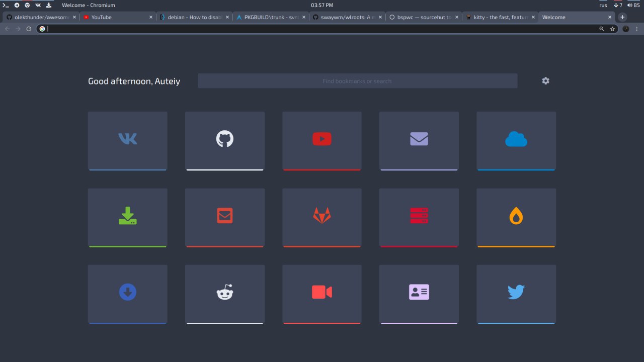Click the browser forward arrow
Viewport: 644px width, 362px height.
(x=18, y=29)
